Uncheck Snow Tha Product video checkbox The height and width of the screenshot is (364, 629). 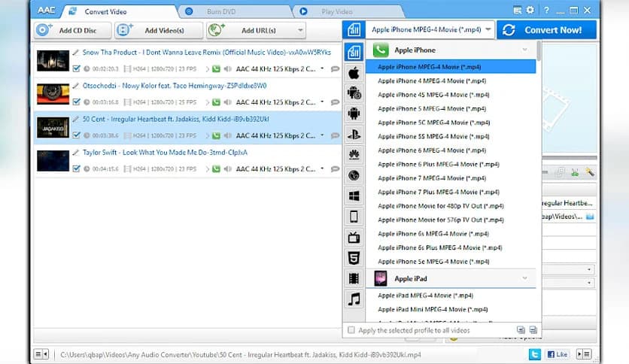pos(76,68)
